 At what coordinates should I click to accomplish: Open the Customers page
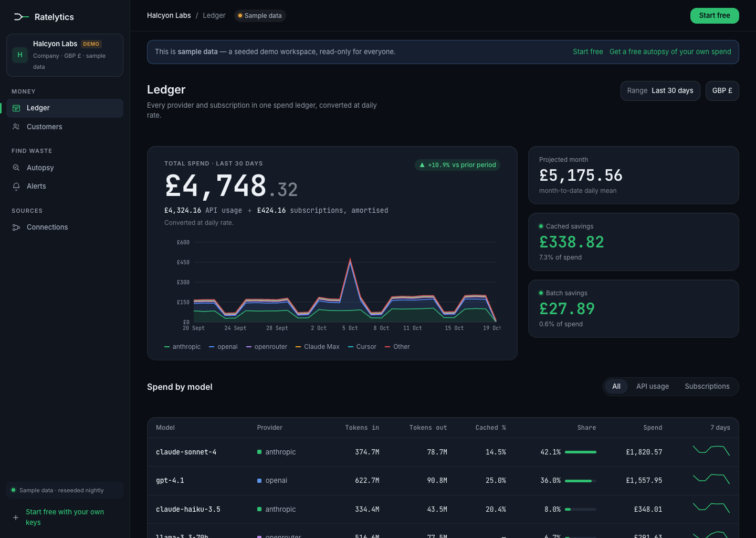65,127
